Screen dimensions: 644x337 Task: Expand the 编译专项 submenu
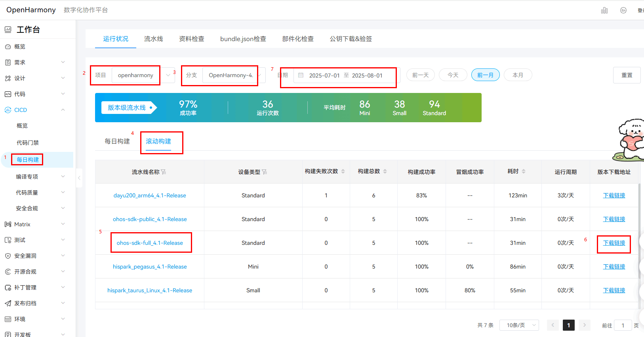[63, 176]
